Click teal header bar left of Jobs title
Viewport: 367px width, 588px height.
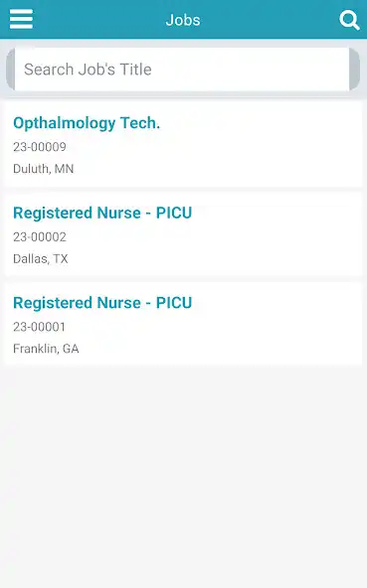tap(99, 20)
